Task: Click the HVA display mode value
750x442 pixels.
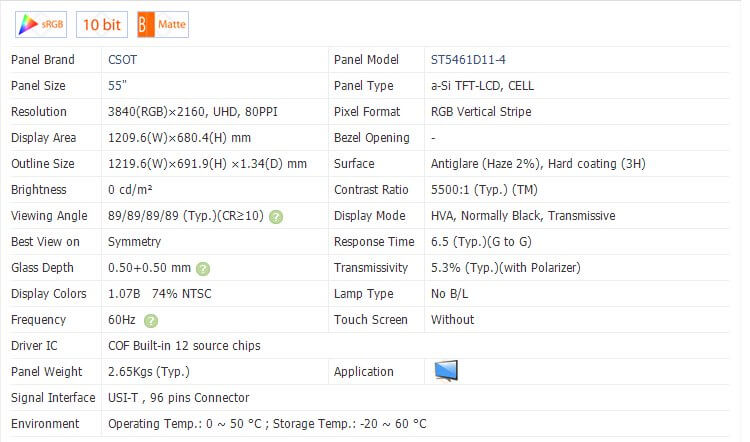Action: click(x=523, y=216)
